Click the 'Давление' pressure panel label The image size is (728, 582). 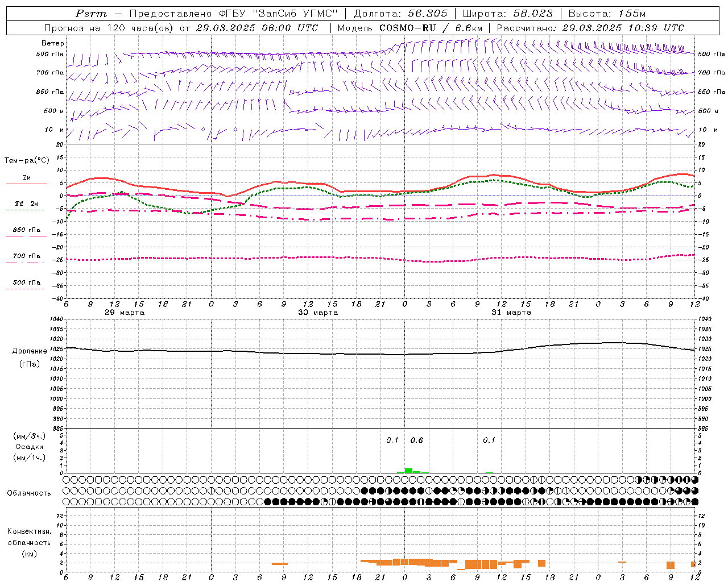pyautogui.click(x=30, y=351)
